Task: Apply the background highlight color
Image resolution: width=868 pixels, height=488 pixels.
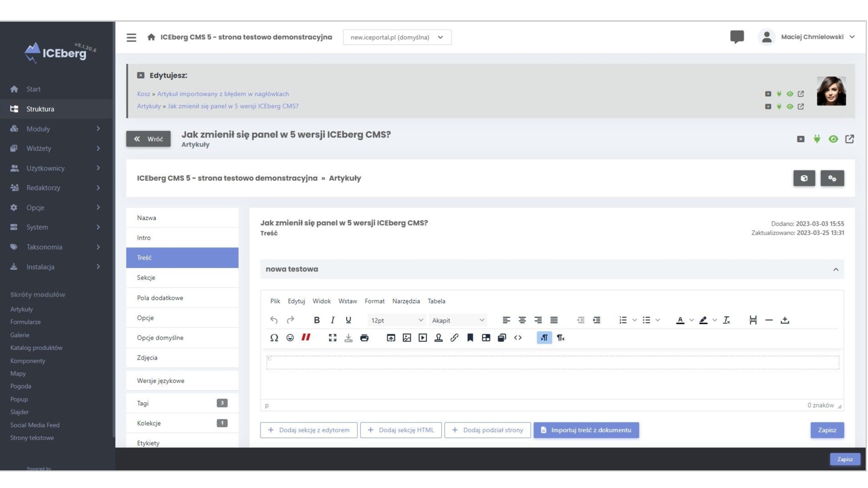Action: [703, 320]
